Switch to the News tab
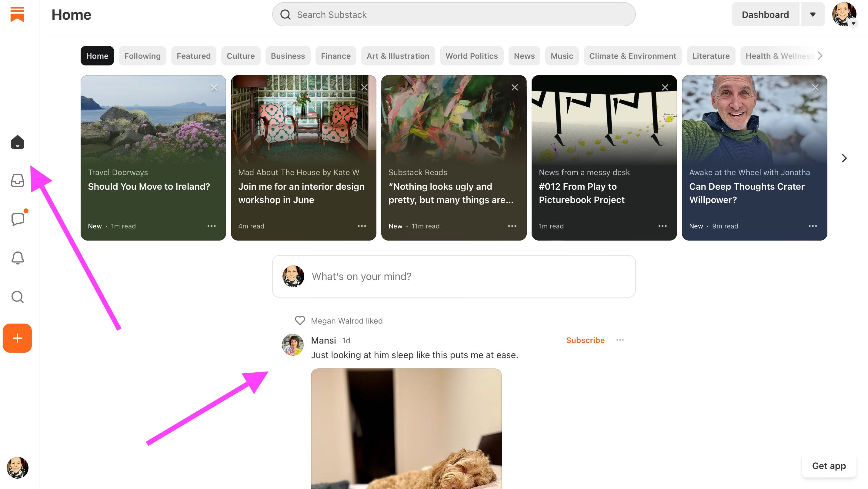Viewport: 868px width, 489px height. click(x=524, y=56)
